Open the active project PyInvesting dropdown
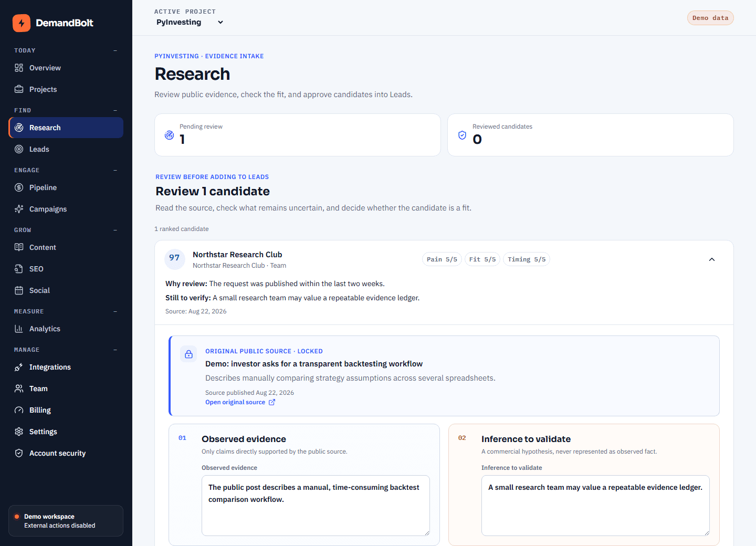The height and width of the screenshot is (546, 756). pyautogui.click(x=190, y=22)
